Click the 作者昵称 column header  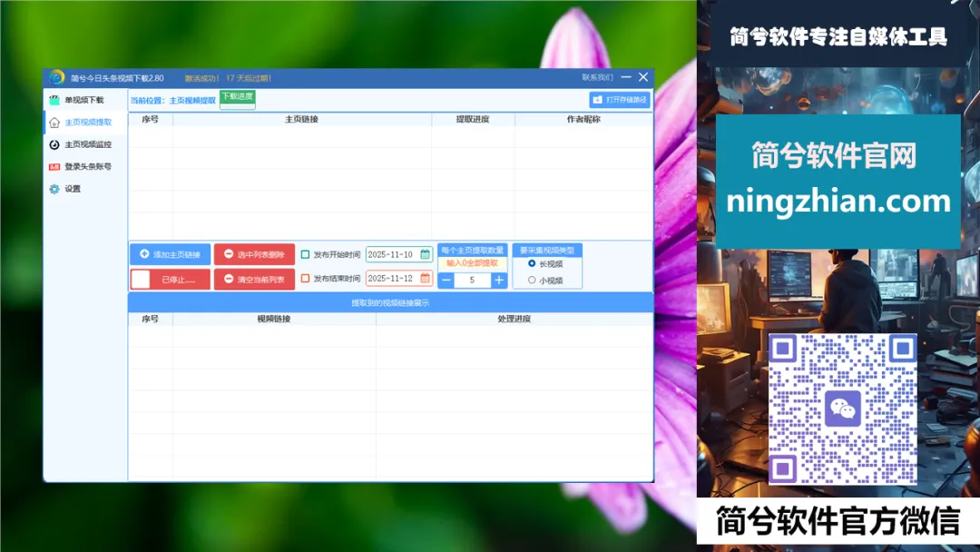pos(583,120)
